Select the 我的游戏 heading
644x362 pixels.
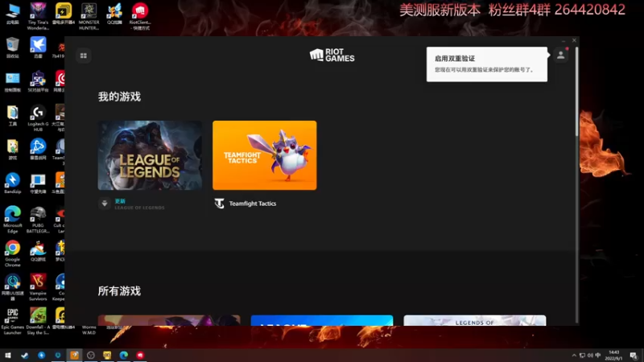click(x=119, y=97)
